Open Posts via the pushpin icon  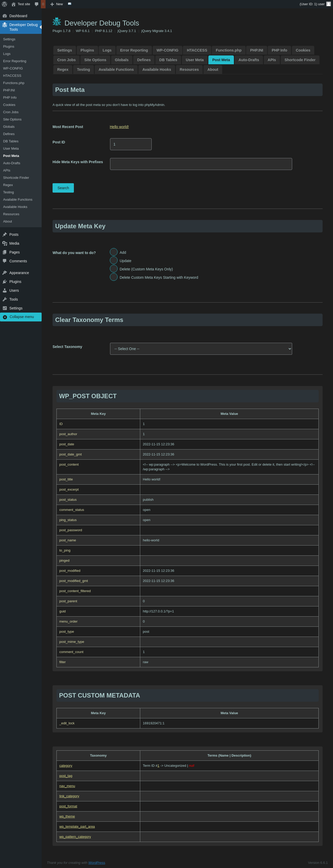[5, 235]
